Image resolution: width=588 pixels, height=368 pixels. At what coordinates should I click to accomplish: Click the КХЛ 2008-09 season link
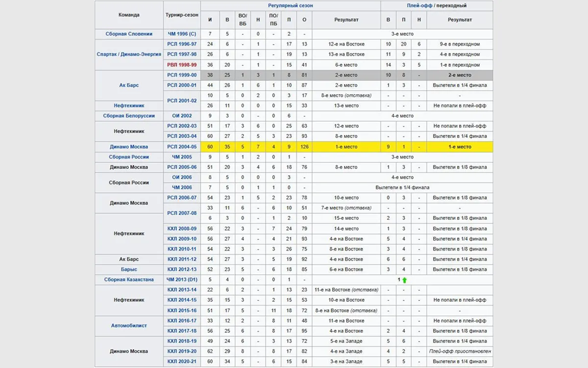(x=182, y=229)
